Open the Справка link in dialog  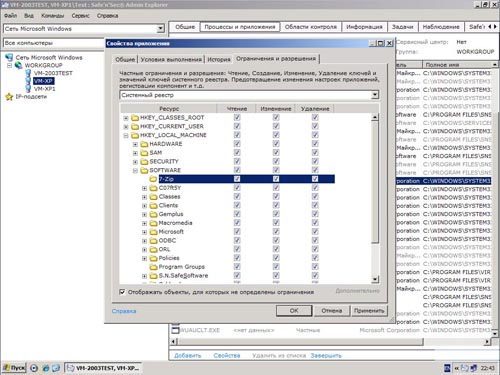124,311
